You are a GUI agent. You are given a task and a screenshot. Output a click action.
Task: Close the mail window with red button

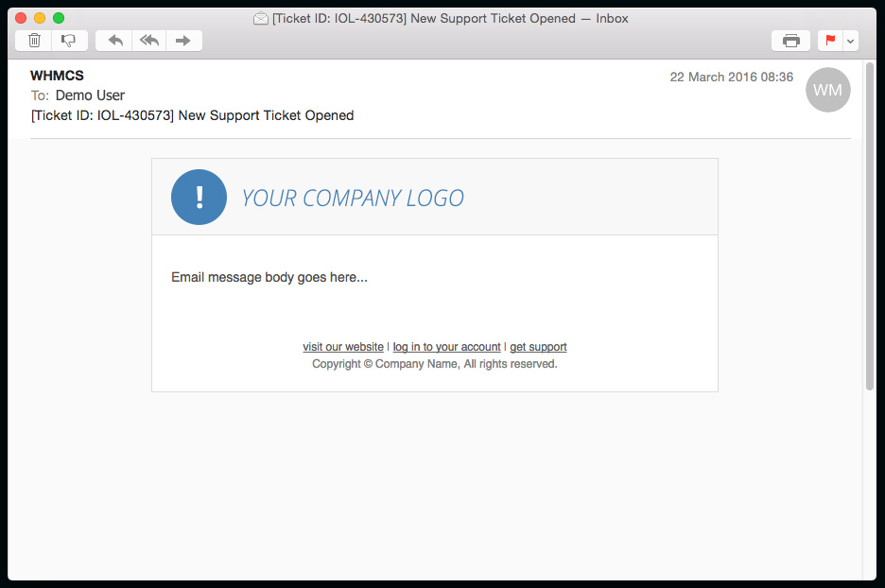pos(21,18)
